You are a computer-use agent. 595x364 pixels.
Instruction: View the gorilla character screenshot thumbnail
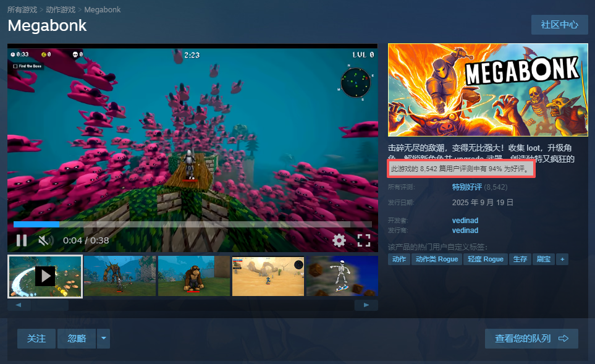(x=193, y=276)
